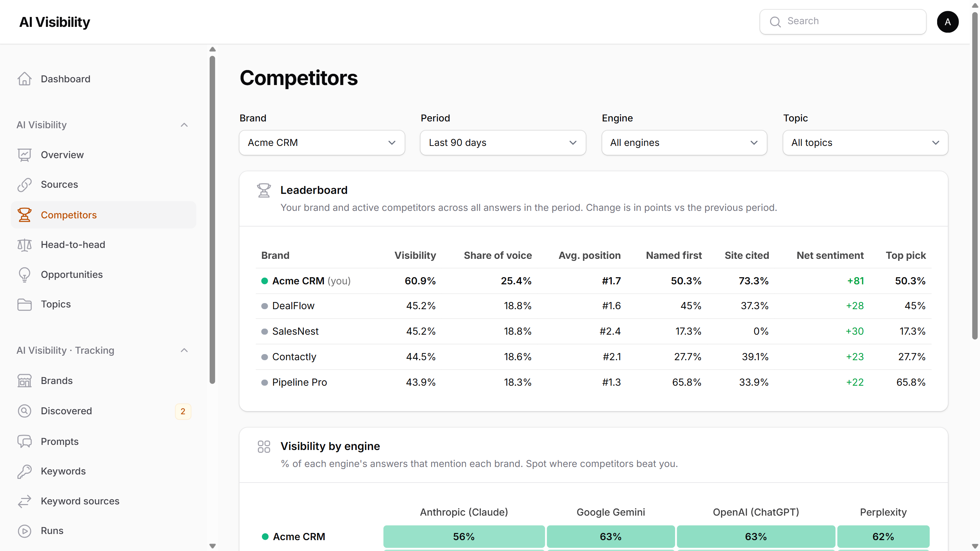Click the Prompts chat bubble icon
The width and height of the screenshot is (980, 551).
(x=24, y=441)
